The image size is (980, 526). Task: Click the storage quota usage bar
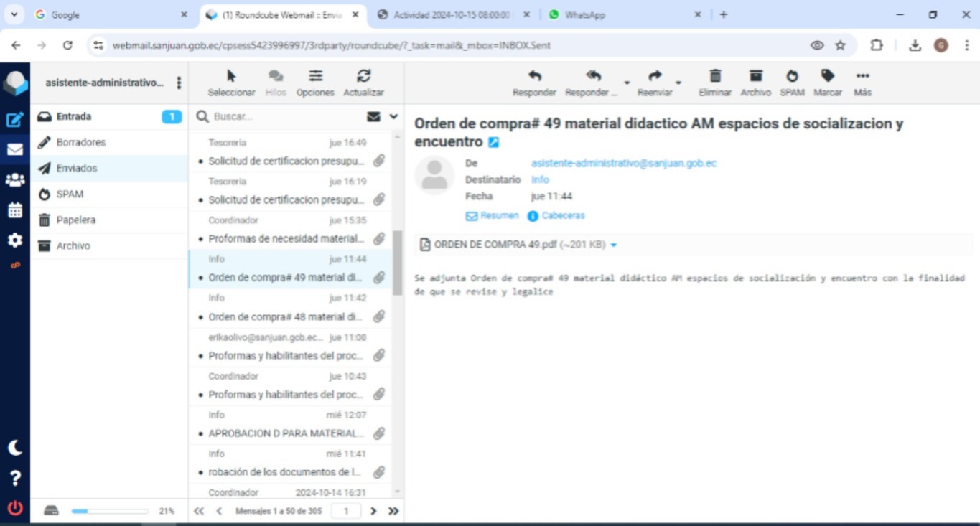click(x=109, y=511)
